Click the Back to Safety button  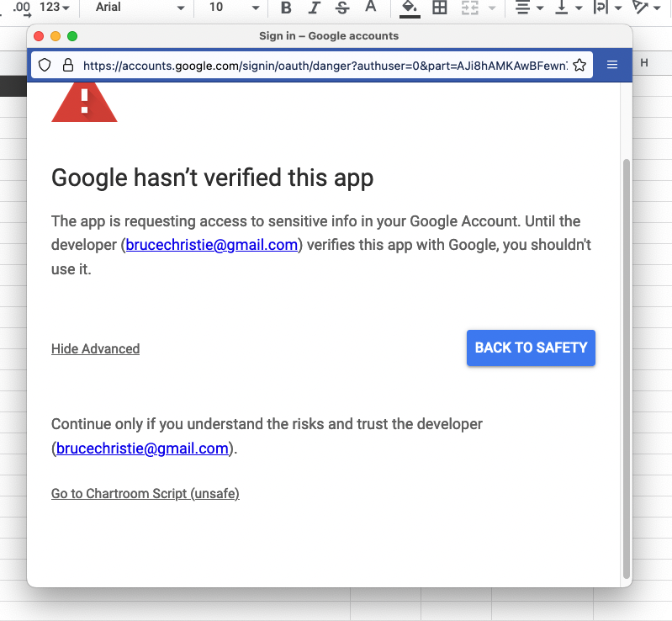[x=531, y=348]
